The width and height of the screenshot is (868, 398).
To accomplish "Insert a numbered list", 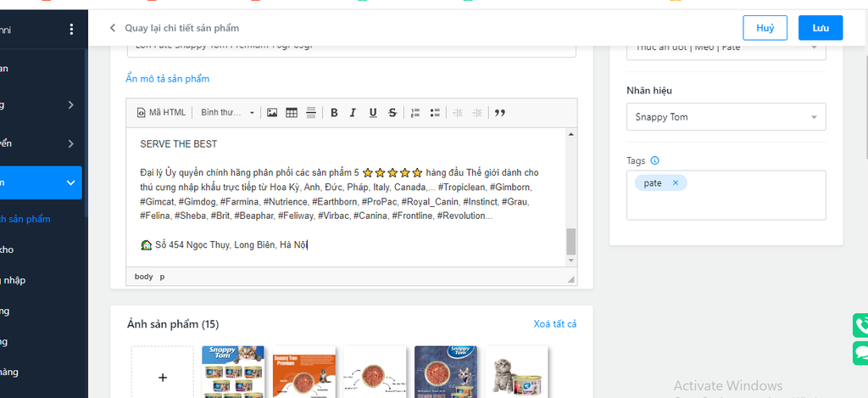I will point(415,113).
